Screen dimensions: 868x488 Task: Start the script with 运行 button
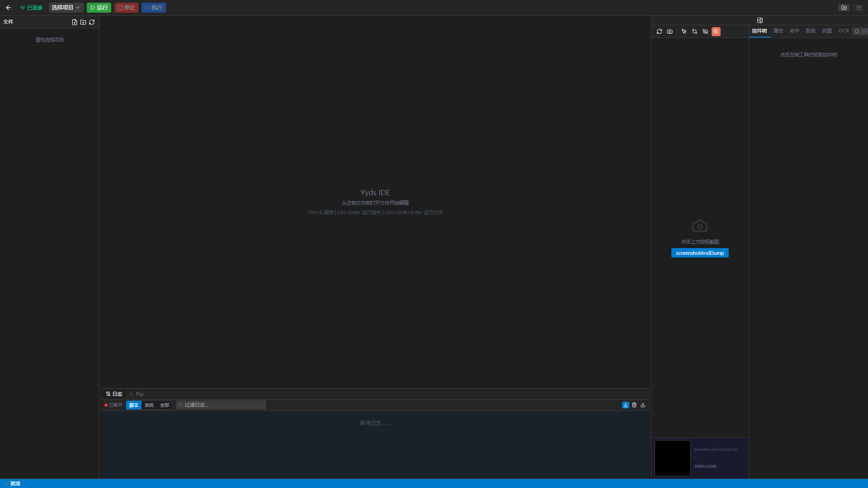tap(99, 8)
